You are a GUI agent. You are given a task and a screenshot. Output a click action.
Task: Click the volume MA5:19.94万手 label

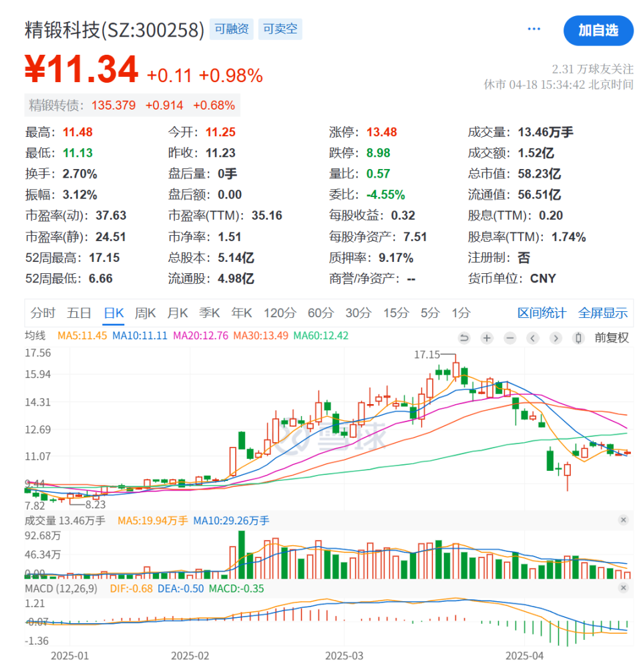click(153, 521)
